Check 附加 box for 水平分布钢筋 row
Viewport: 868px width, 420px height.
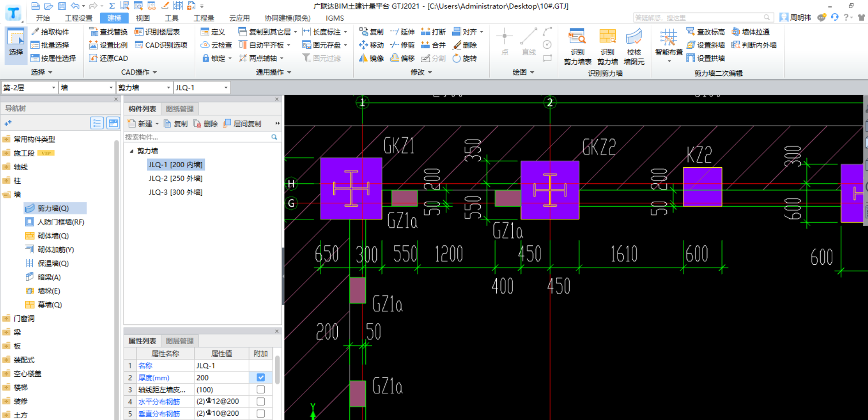[x=261, y=401]
